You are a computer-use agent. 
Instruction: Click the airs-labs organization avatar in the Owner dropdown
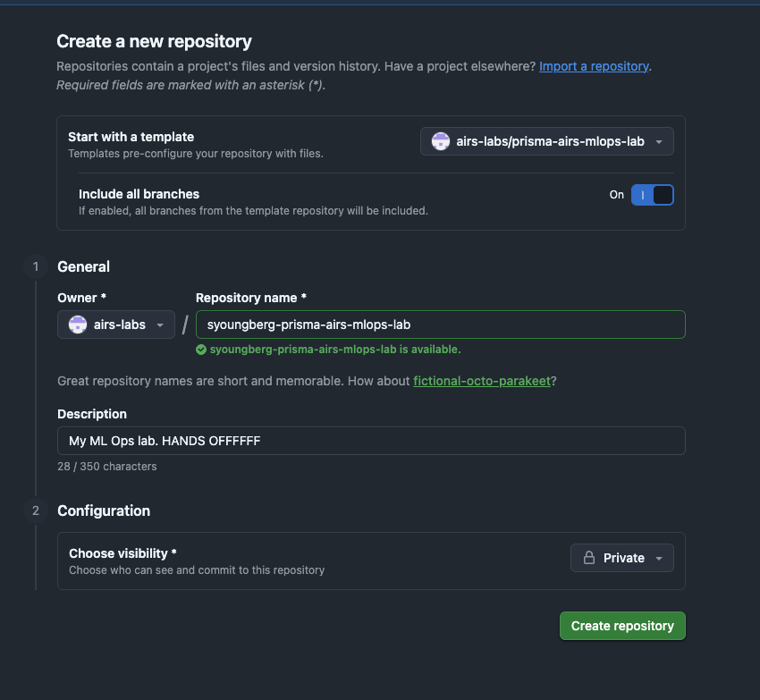(78, 325)
